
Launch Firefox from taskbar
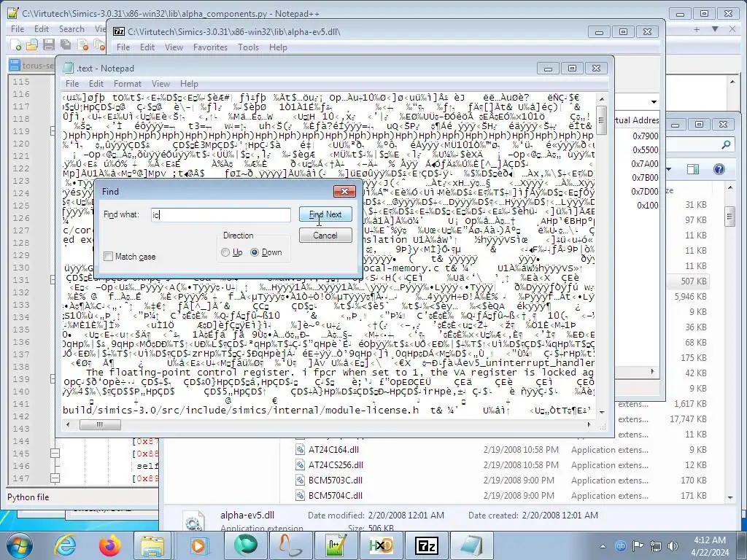click(x=109, y=545)
